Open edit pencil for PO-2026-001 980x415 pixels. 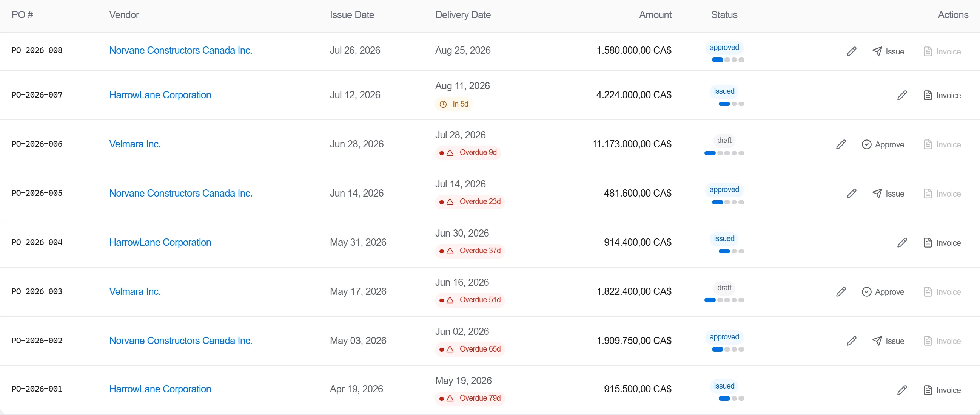coord(902,390)
